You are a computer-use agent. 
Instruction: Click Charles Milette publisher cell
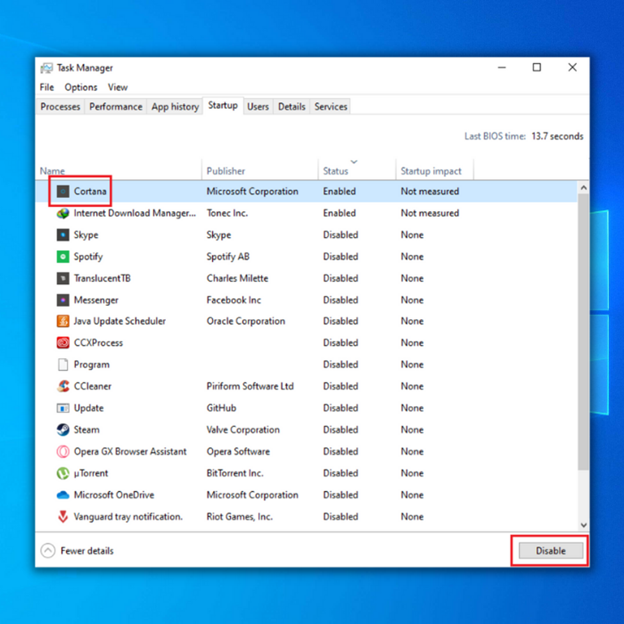pos(237,278)
